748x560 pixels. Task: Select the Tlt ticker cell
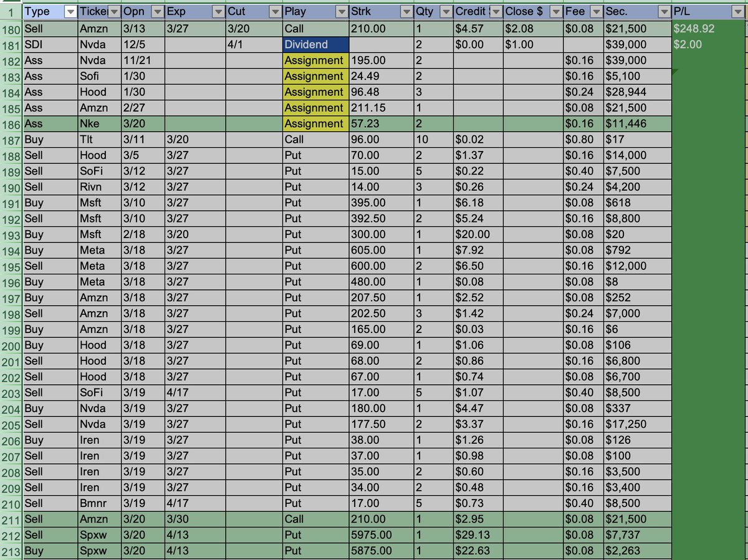pyautogui.click(x=100, y=140)
